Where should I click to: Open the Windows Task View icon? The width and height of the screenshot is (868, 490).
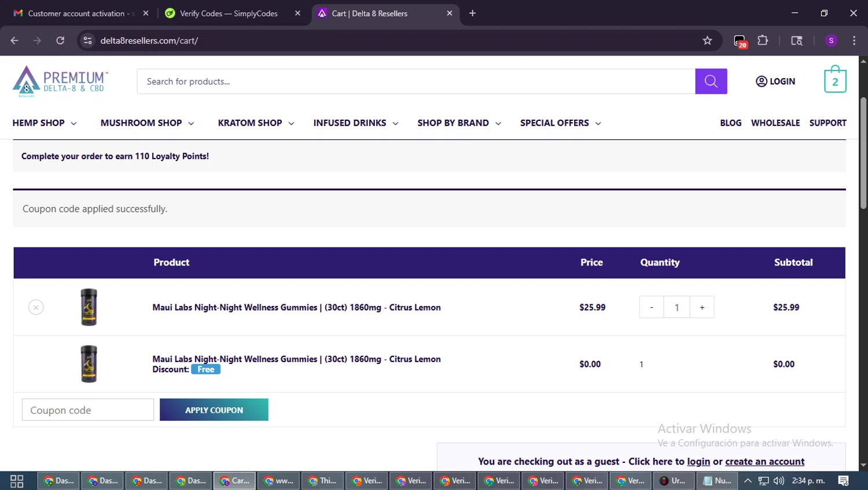coord(17,481)
